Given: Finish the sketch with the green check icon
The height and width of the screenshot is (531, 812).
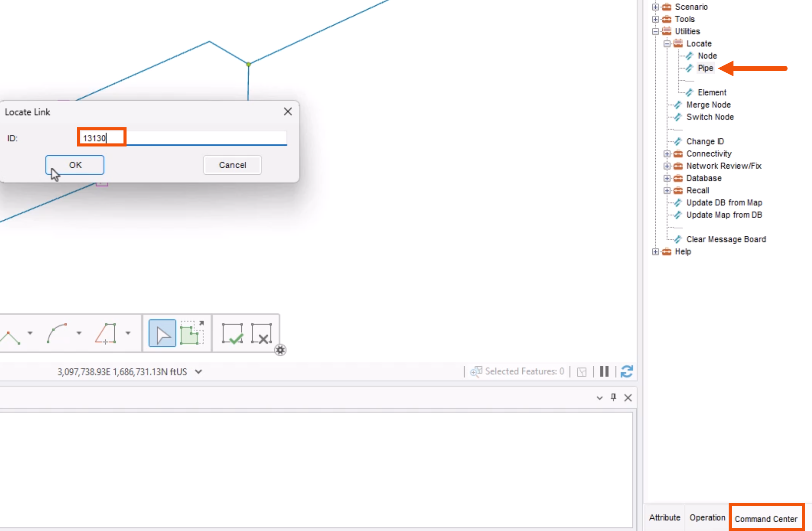Looking at the screenshot, I should click(233, 333).
